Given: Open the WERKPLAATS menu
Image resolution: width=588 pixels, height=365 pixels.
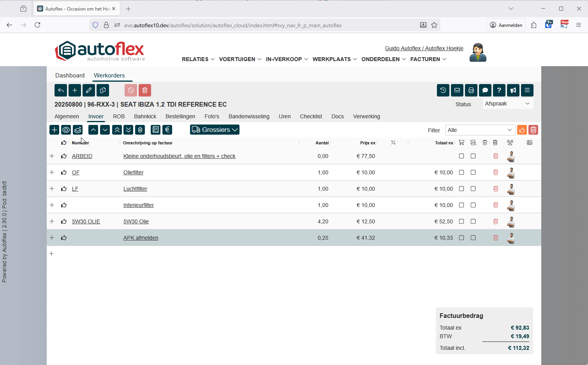Looking at the screenshot, I should pyautogui.click(x=334, y=59).
